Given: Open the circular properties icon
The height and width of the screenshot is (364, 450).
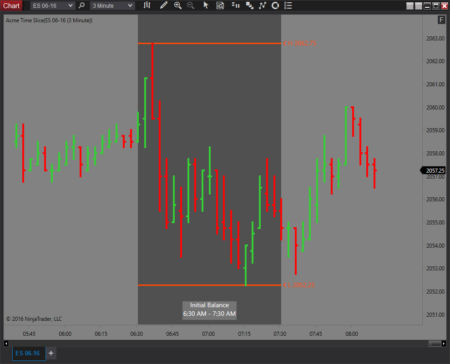Looking at the screenshot, I should pos(275,5).
